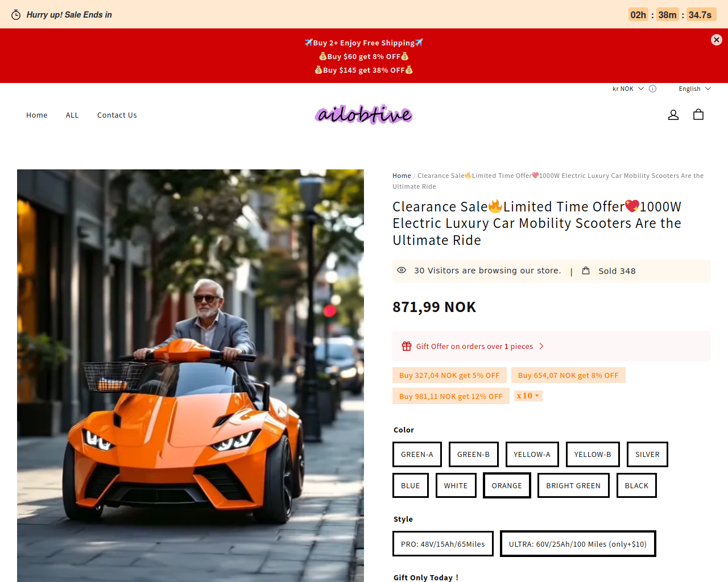Click the Sold bag icon
The height and width of the screenshot is (582, 728).
586,271
